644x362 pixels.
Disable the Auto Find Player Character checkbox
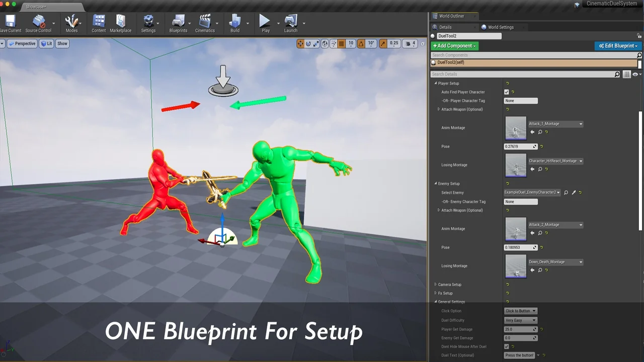pos(507,92)
